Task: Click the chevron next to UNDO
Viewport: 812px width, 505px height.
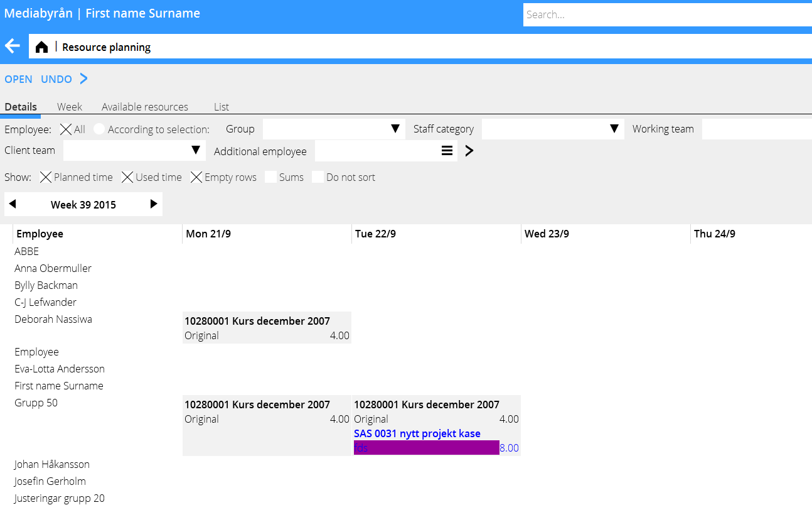Action: [83, 79]
